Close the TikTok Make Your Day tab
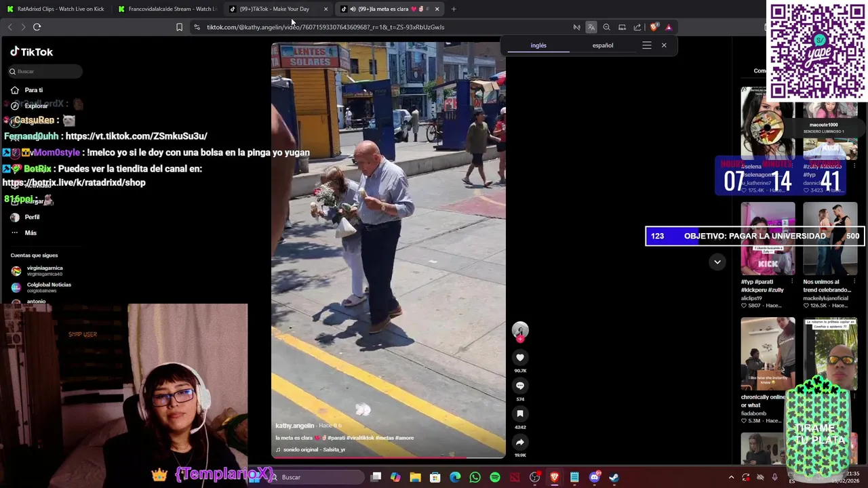868x488 pixels. click(x=325, y=9)
